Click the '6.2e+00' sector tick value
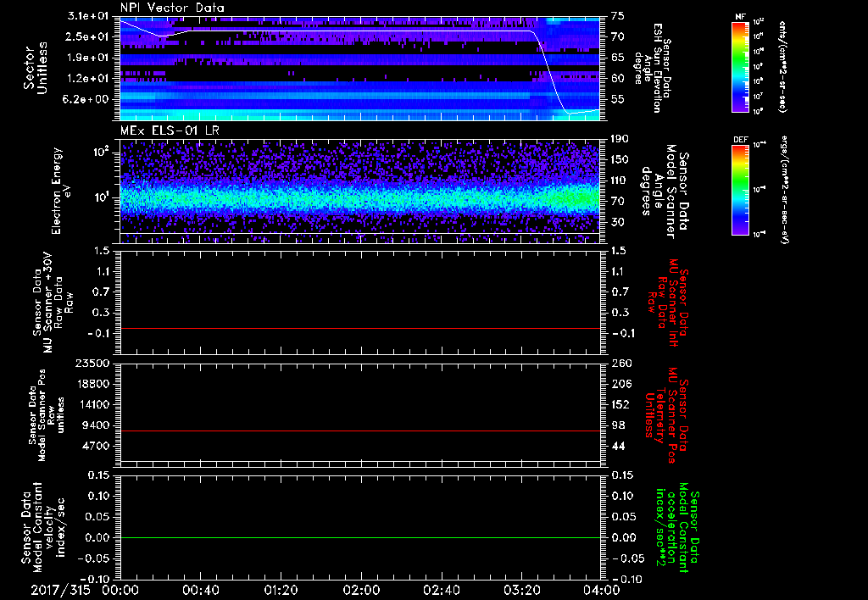This screenshot has height=600, width=868. coord(87,99)
